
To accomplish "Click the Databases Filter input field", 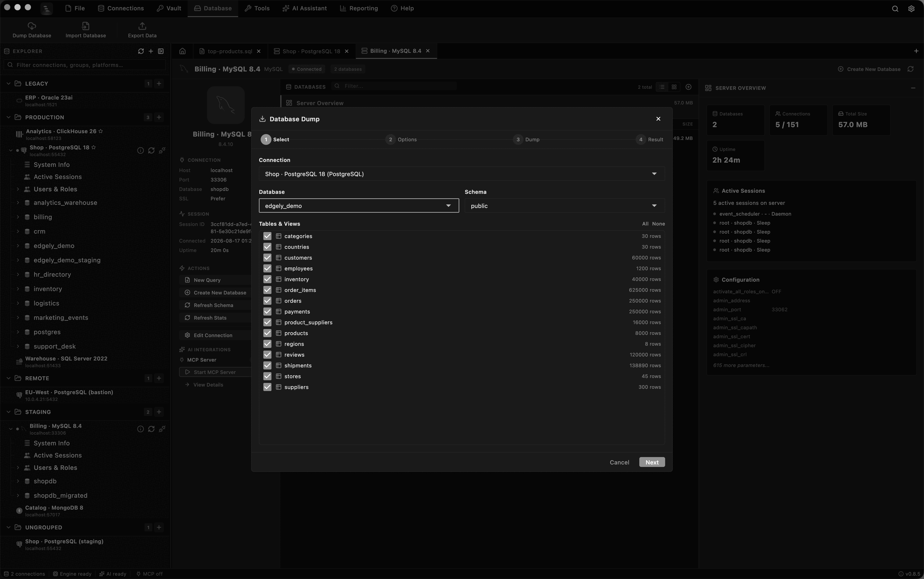I will pyautogui.click(x=395, y=86).
